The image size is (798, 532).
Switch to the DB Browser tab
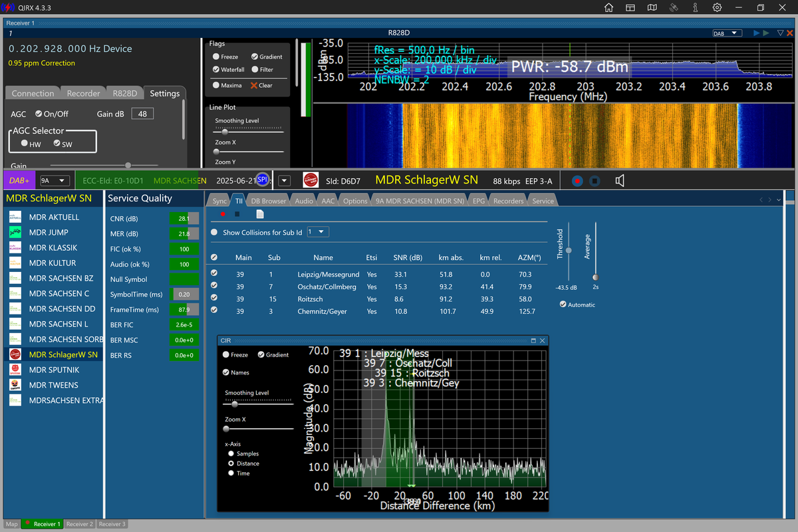pyautogui.click(x=269, y=201)
